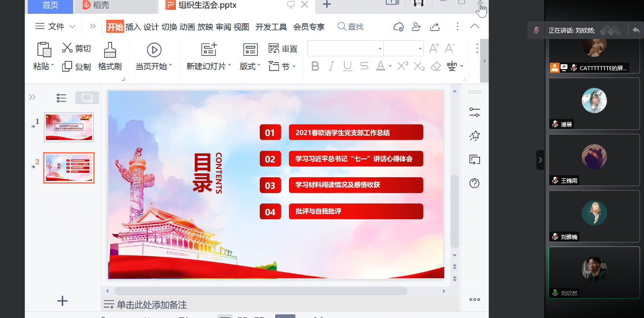Click the Paste (粘贴) clipboard icon
This screenshot has width=644, height=318.
point(44,49)
